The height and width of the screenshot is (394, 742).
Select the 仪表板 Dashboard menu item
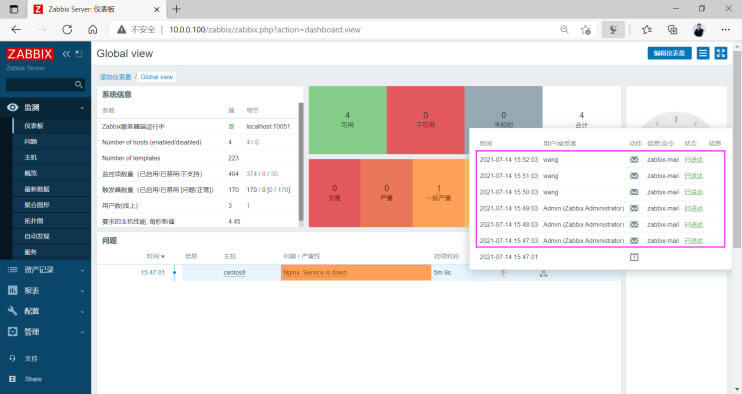[34, 126]
